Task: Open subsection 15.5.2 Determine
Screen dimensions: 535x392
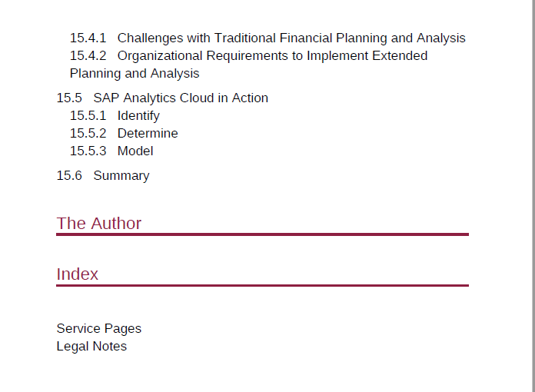Action: [124, 134]
